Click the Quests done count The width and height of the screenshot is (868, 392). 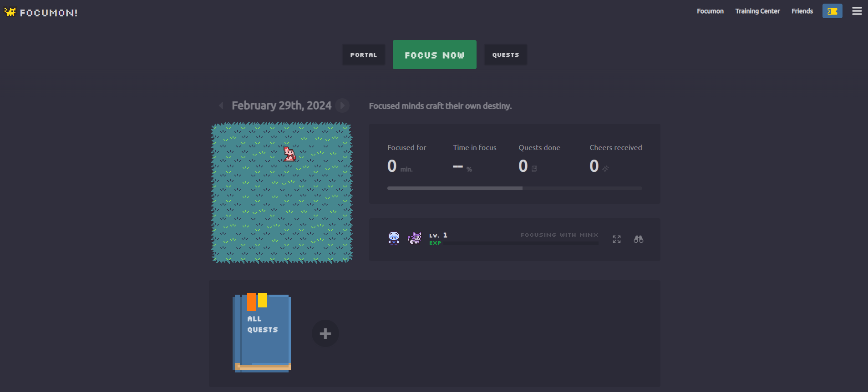523,166
